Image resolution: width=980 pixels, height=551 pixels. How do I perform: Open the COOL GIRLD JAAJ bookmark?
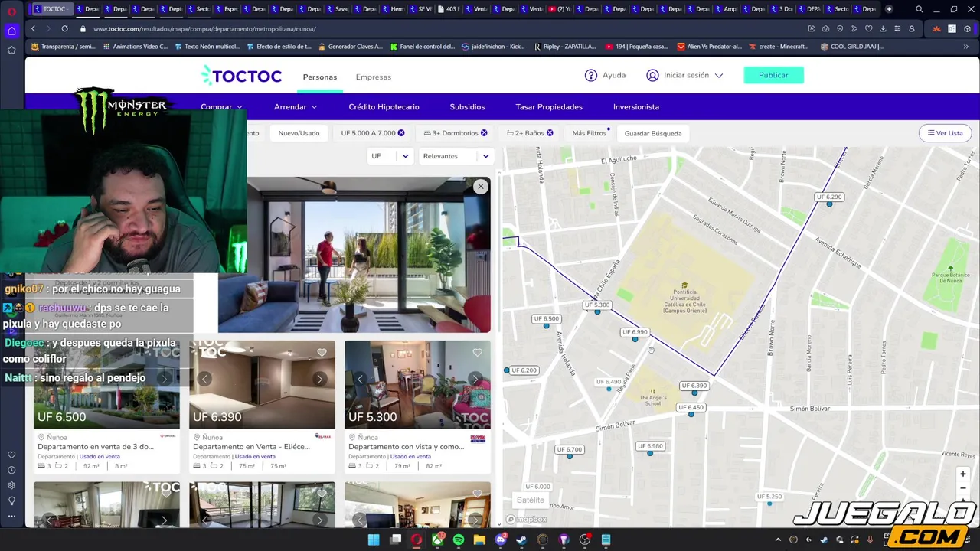pos(851,47)
